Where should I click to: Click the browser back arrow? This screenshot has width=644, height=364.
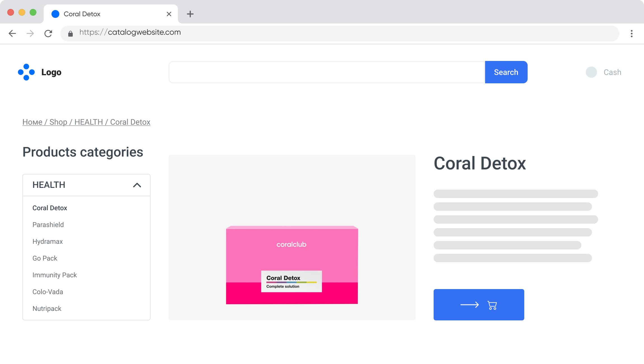click(12, 34)
